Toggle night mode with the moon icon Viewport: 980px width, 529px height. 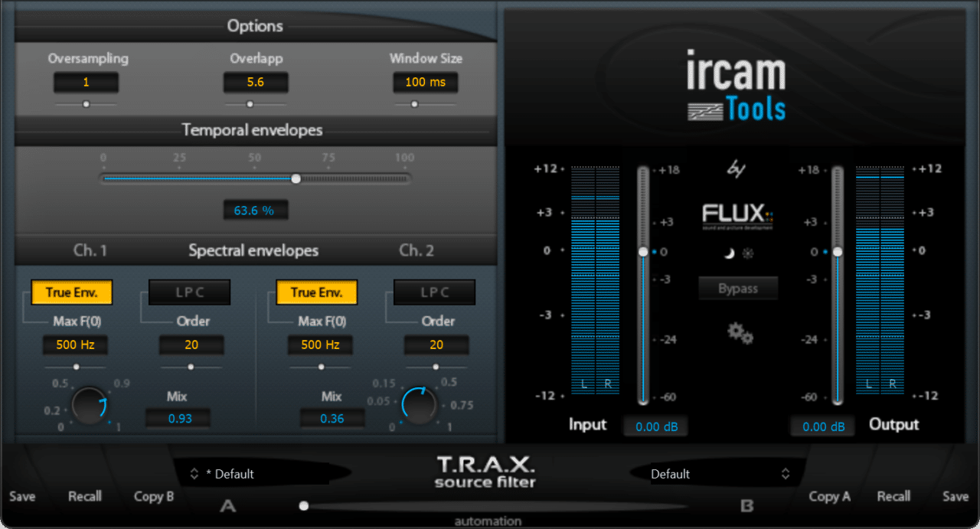point(730,253)
